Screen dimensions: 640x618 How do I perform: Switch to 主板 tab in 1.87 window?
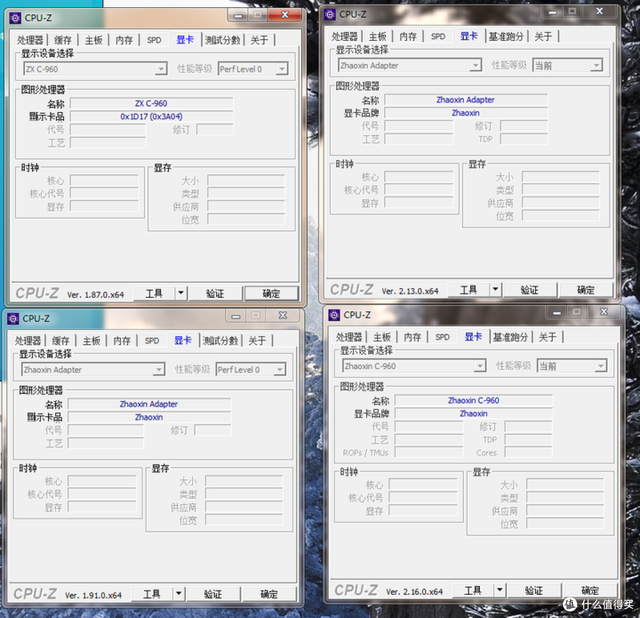click(93, 40)
